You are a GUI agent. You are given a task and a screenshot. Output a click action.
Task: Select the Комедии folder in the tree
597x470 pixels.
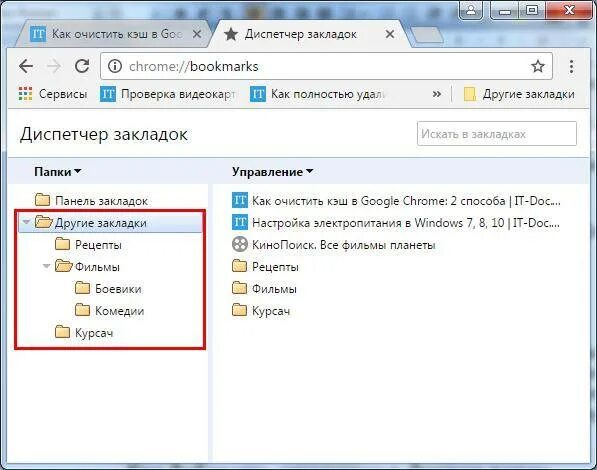pyautogui.click(x=110, y=311)
